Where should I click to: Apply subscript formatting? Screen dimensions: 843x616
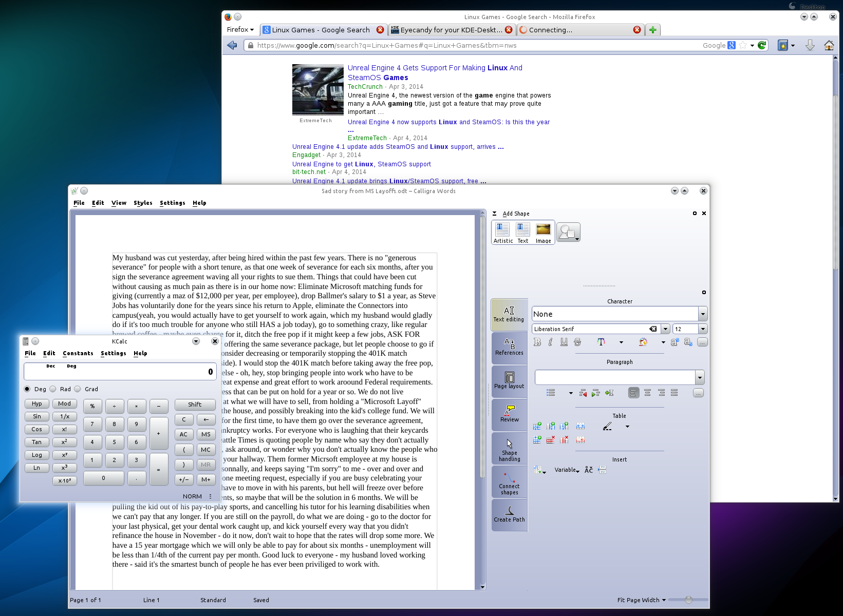688,342
